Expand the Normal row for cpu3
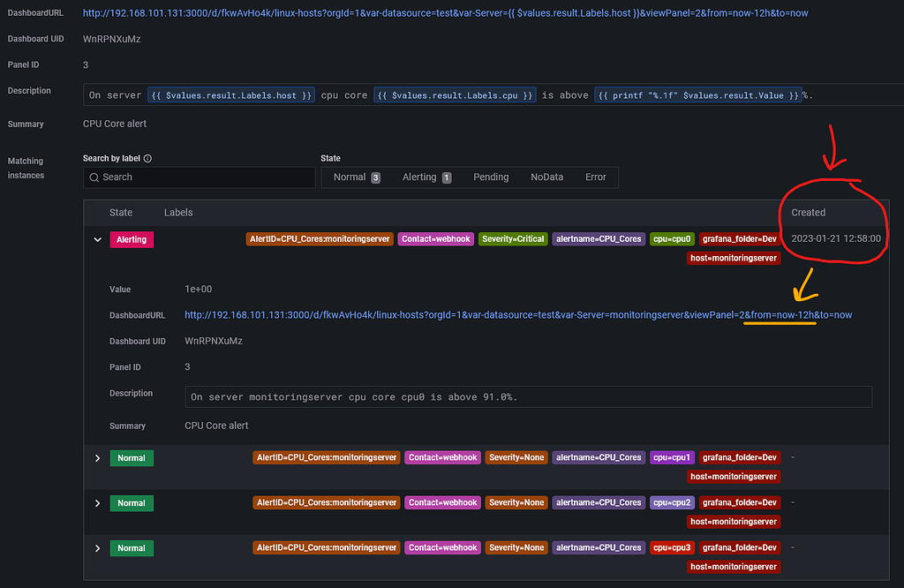This screenshot has height=588, width=904. click(97, 547)
